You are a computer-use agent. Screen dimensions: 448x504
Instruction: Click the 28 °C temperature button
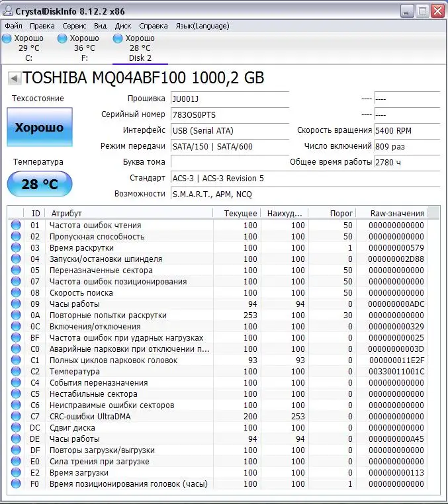[x=40, y=184]
